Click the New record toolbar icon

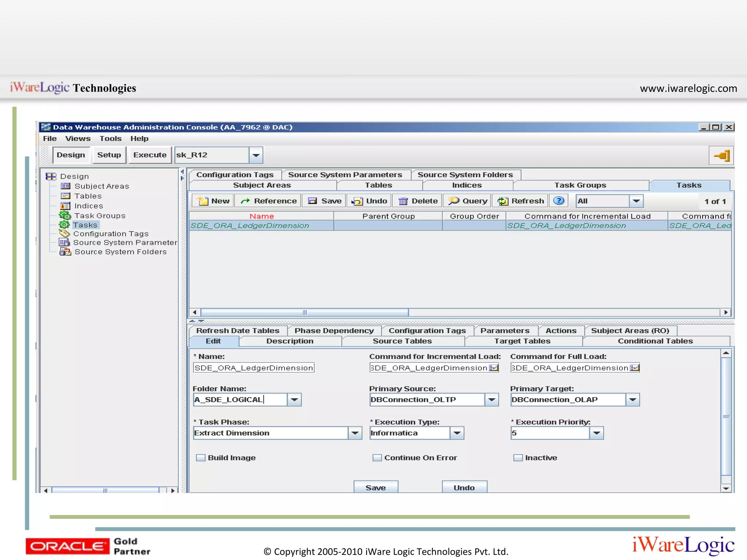point(203,201)
